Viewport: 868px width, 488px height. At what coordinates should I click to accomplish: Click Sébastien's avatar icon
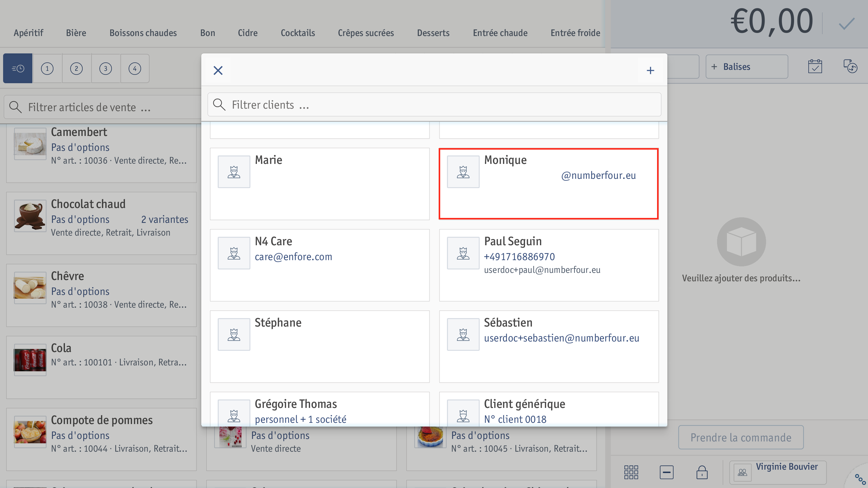click(x=463, y=334)
